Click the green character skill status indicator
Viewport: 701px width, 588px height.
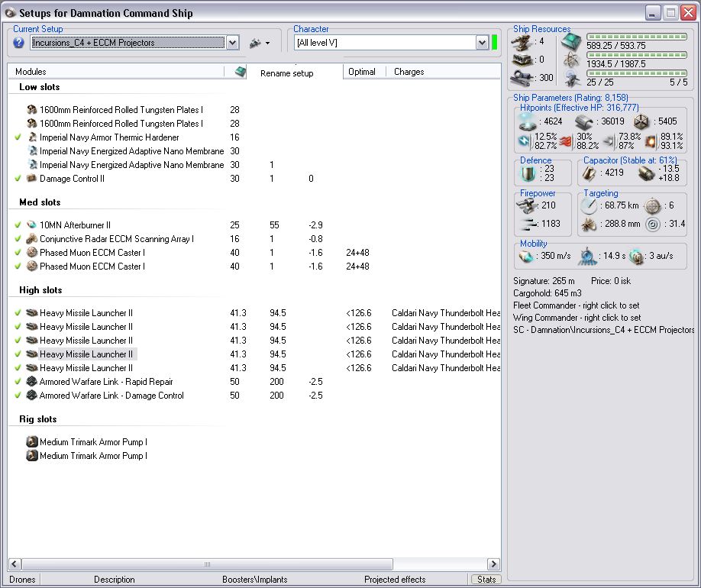pos(495,43)
